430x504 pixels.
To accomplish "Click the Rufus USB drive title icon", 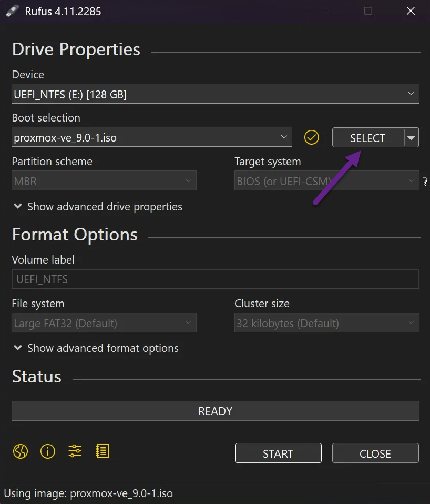I will coord(13,11).
